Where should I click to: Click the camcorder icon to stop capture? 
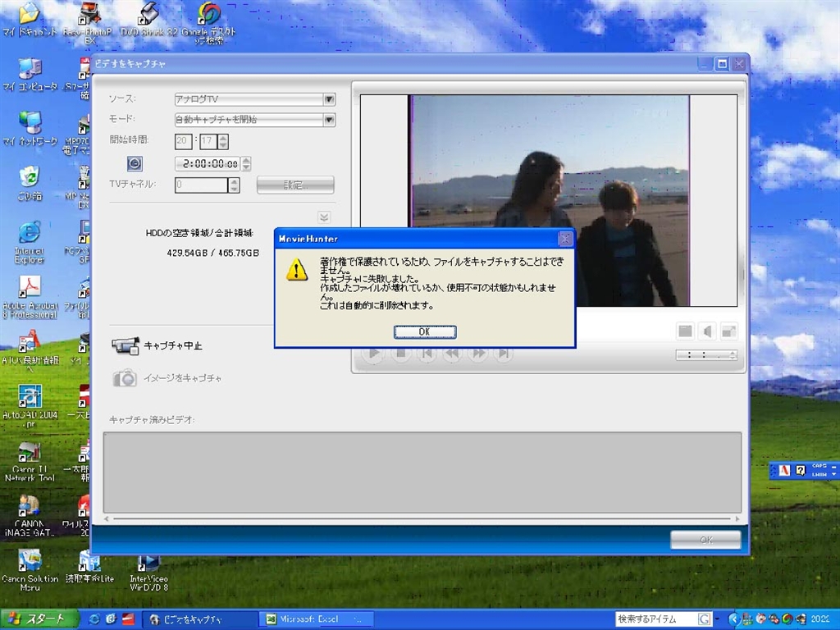[x=125, y=346]
